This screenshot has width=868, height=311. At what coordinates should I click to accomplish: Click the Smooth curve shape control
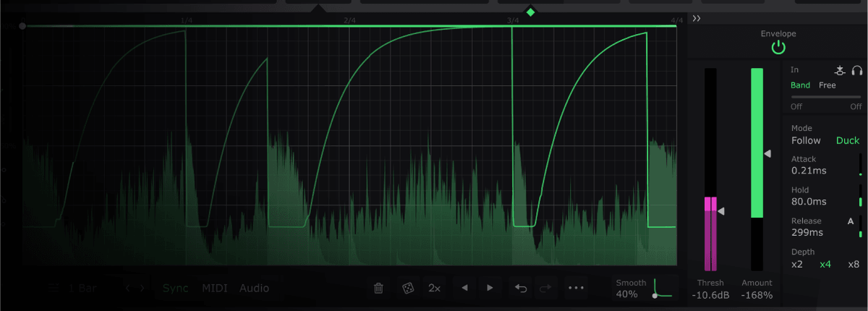pyautogui.click(x=663, y=287)
